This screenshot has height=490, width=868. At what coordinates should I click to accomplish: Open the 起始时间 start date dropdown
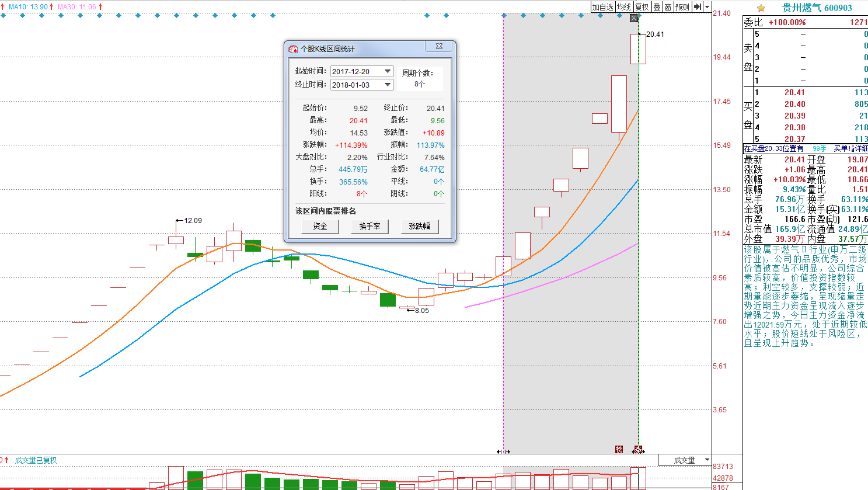point(388,71)
